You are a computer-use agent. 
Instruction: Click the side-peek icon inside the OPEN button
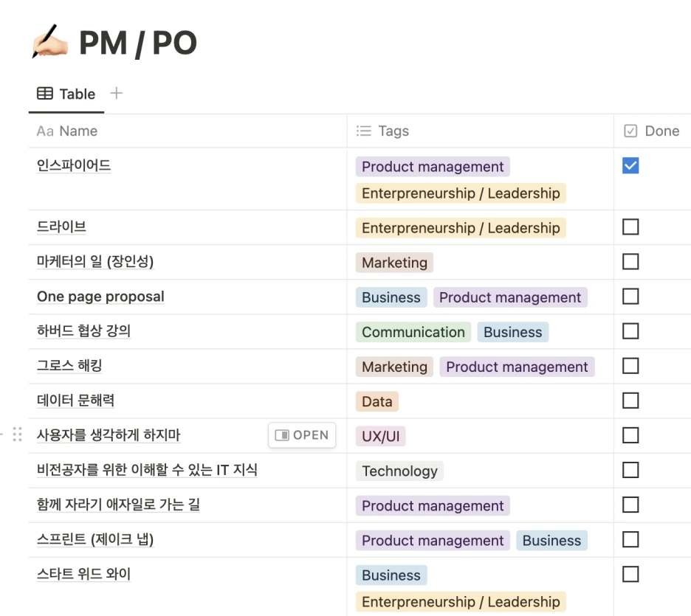tap(281, 435)
